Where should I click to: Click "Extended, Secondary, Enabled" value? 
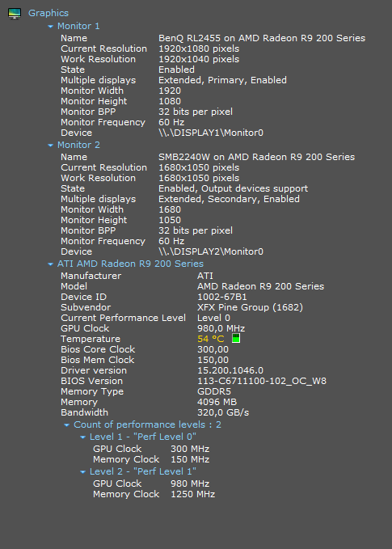coord(229,199)
